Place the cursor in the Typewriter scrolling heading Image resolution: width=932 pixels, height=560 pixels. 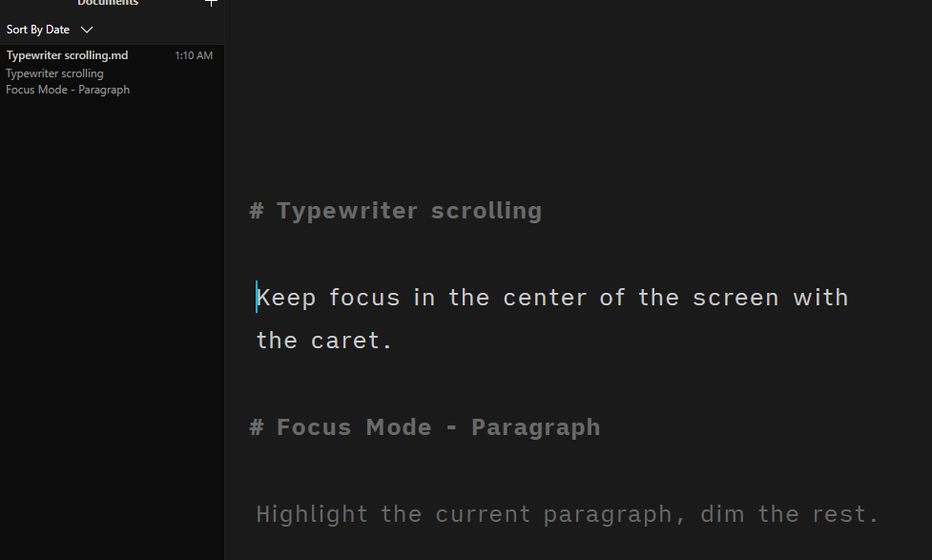click(408, 210)
